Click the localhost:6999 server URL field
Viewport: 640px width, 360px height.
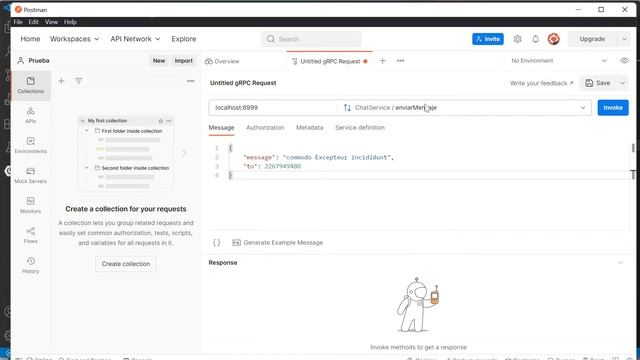pyautogui.click(x=273, y=108)
